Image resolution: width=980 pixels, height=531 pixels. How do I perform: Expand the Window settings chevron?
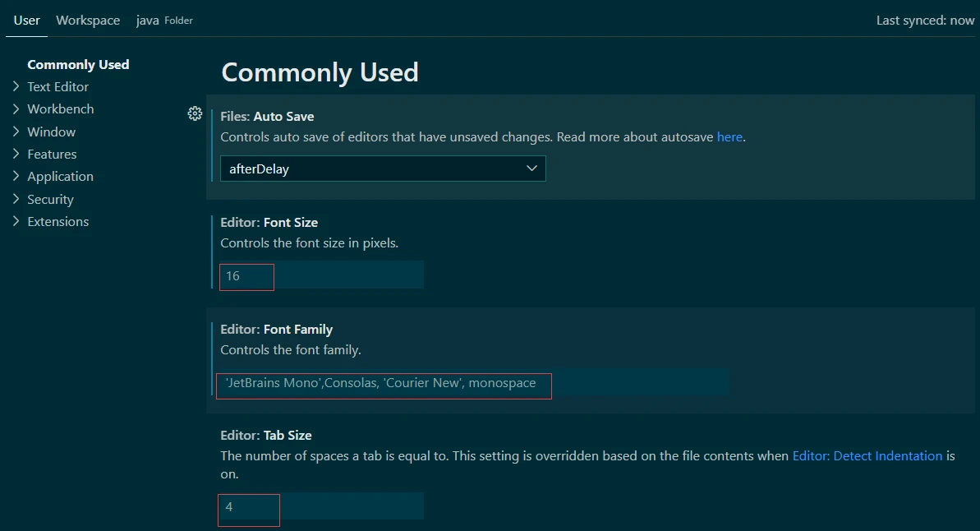click(16, 132)
